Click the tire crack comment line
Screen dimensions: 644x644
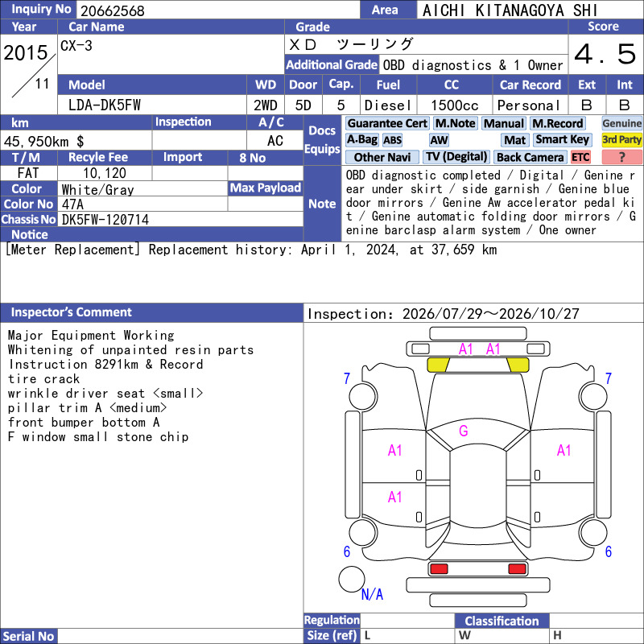(43, 378)
